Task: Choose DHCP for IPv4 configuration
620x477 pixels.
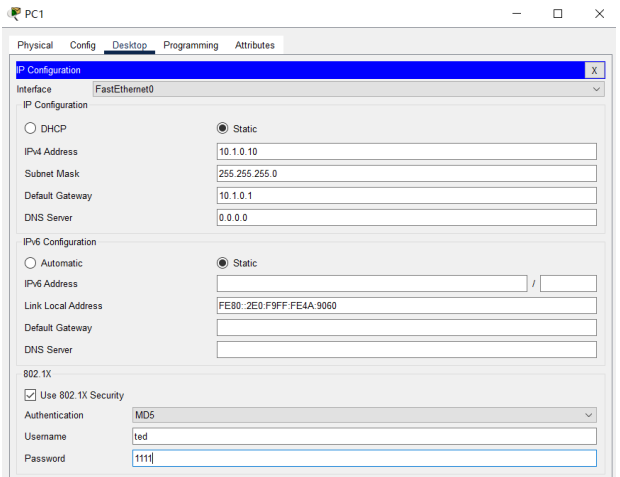Action: (x=30, y=129)
